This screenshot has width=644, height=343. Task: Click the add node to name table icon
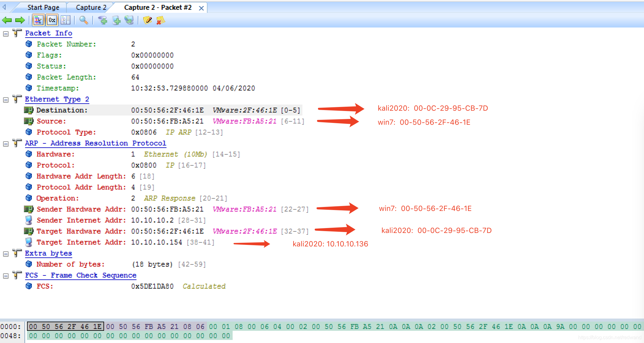pos(116,20)
